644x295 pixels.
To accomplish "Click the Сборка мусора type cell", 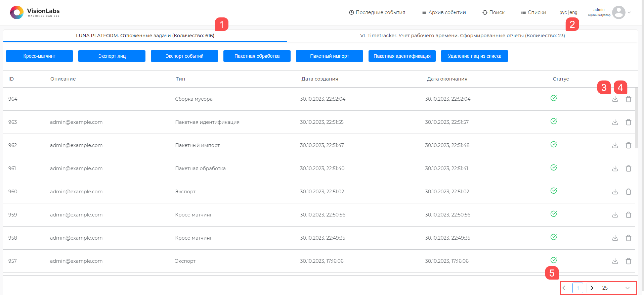I will tap(194, 99).
